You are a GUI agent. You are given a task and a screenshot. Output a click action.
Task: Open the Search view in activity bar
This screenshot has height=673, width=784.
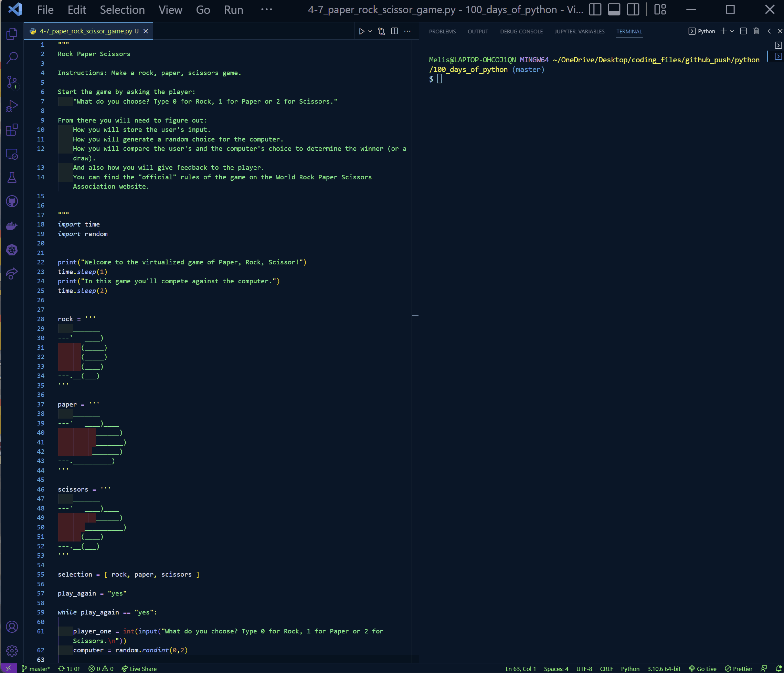coord(12,57)
